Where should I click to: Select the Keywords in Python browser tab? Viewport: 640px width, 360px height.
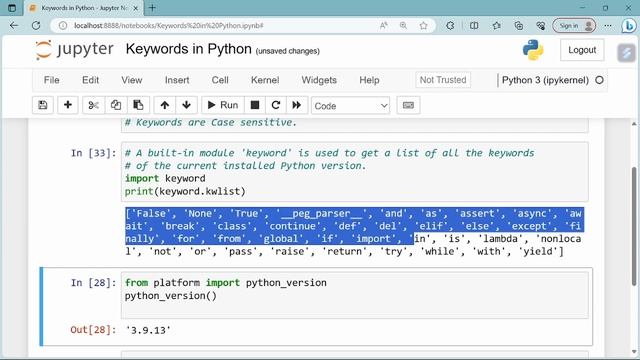[84, 8]
